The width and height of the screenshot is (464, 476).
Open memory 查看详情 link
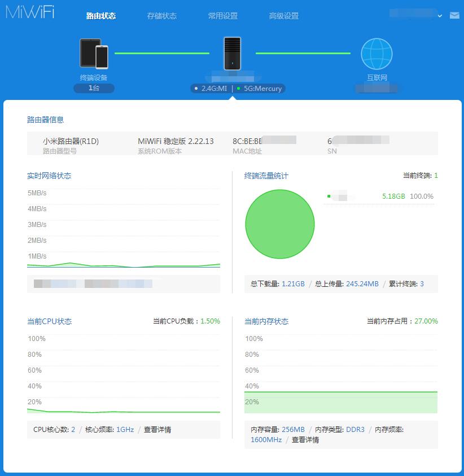pos(305,439)
